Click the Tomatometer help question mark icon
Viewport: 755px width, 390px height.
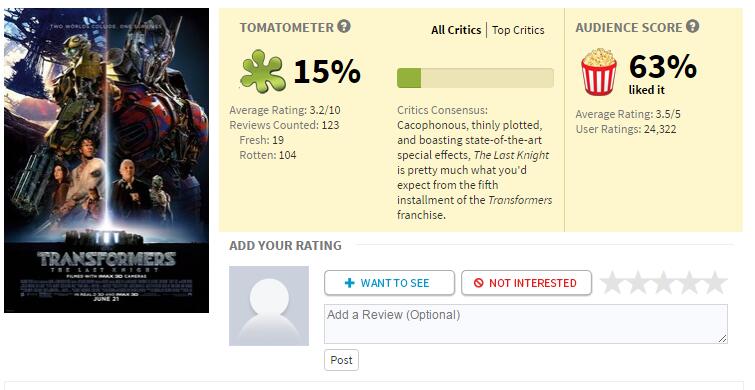(x=344, y=26)
